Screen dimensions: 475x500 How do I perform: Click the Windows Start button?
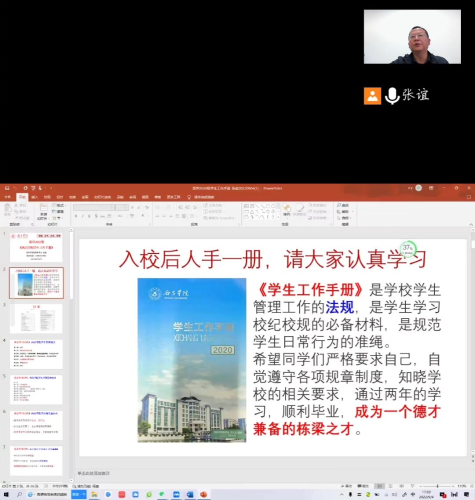(6, 494)
